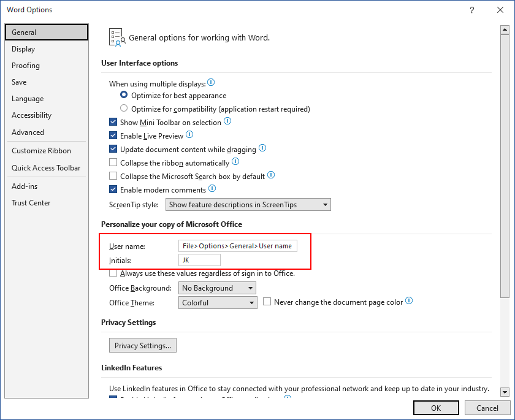Open the Trust Center category
This screenshot has width=515, height=420.
[x=47, y=203]
